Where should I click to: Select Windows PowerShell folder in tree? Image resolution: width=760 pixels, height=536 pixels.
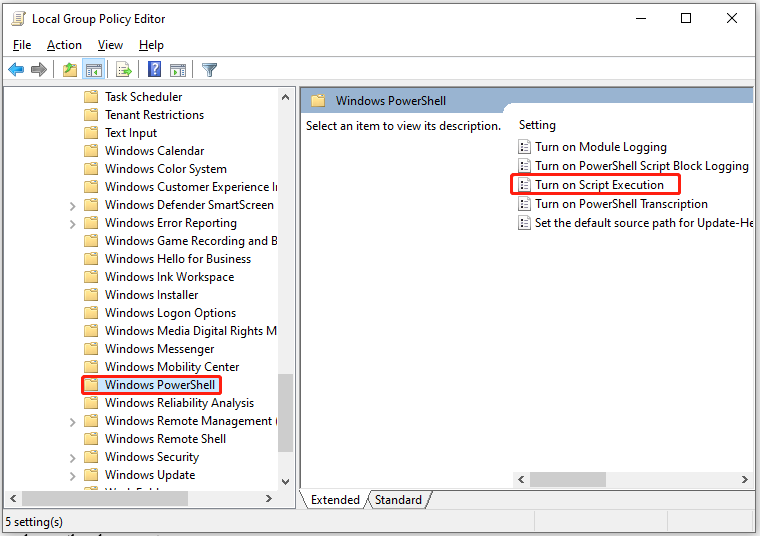[158, 385]
